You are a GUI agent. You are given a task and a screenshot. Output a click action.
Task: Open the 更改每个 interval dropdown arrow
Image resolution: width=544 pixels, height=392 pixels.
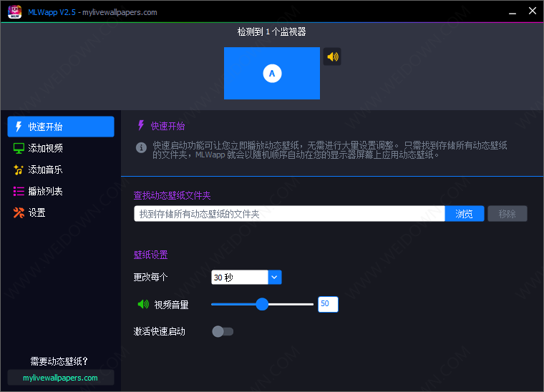tap(274, 278)
